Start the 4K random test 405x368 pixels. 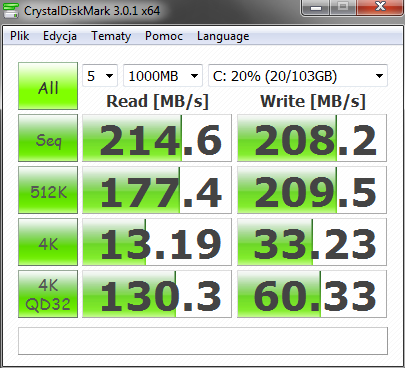coord(48,242)
